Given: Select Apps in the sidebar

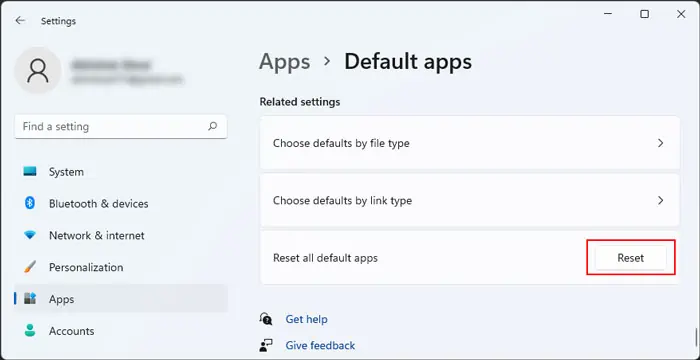Looking at the screenshot, I should coord(121,299).
